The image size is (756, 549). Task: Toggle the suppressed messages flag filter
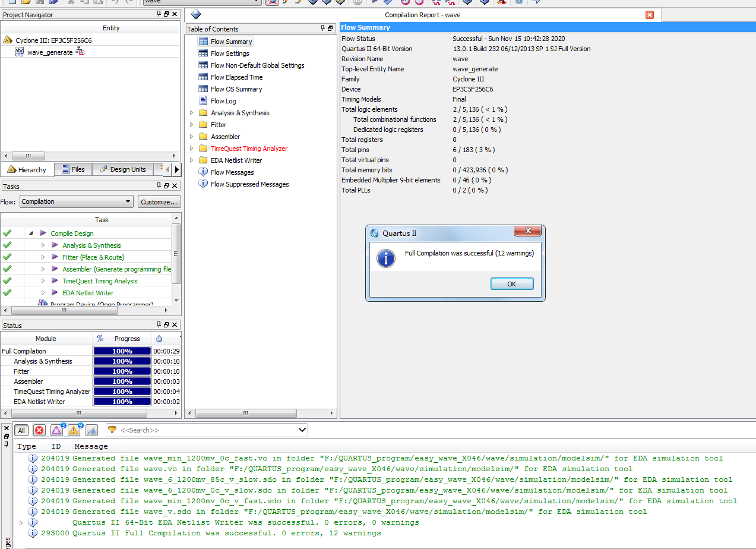(x=91, y=430)
